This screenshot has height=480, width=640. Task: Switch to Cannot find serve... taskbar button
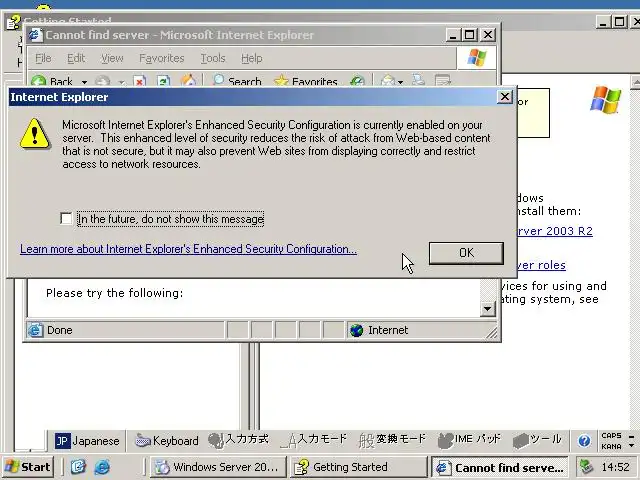[500, 467]
